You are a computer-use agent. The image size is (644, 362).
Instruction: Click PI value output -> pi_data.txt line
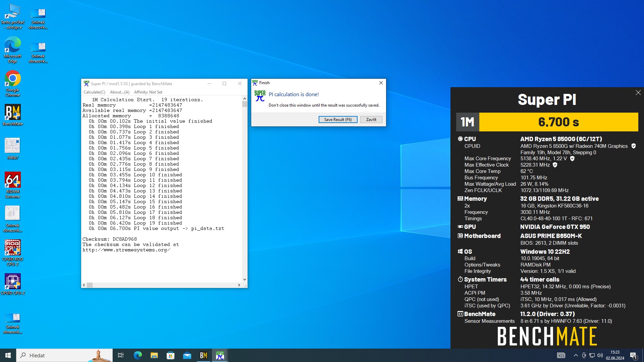[156, 229]
